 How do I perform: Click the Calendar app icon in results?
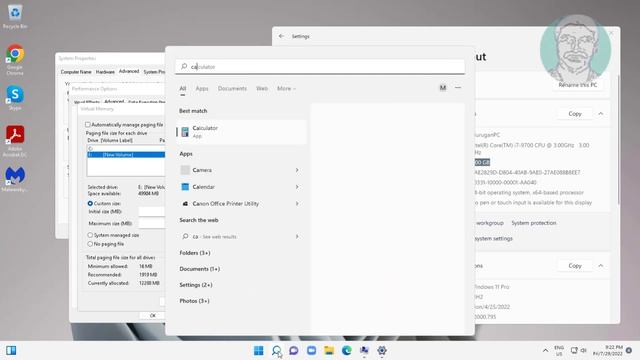[185, 187]
